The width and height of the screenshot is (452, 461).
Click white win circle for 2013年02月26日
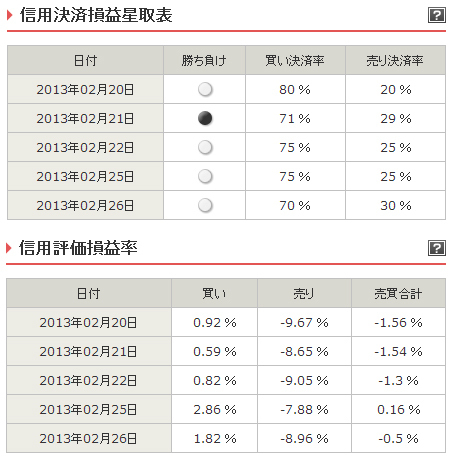205,205
